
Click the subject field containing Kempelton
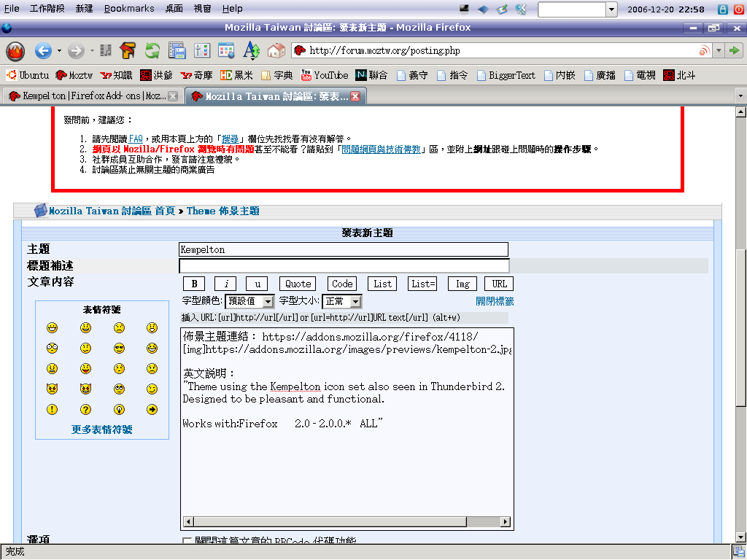(344, 249)
